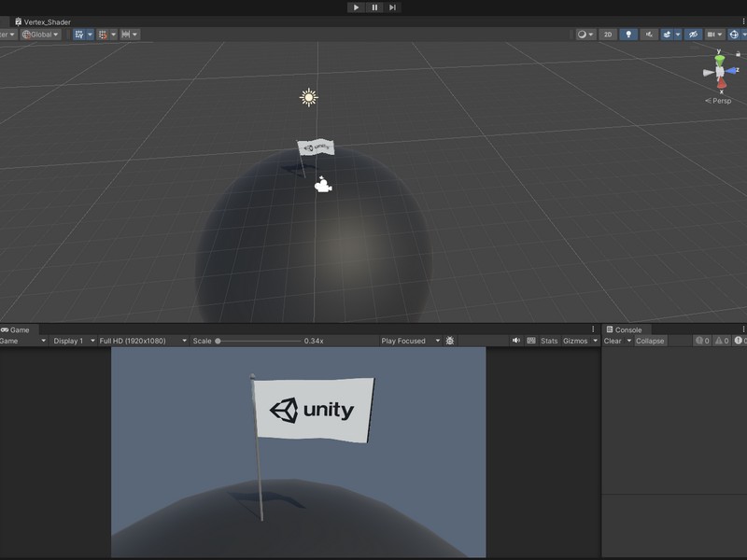
Task: Open scene camera settings dropdown
Action: point(714,35)
